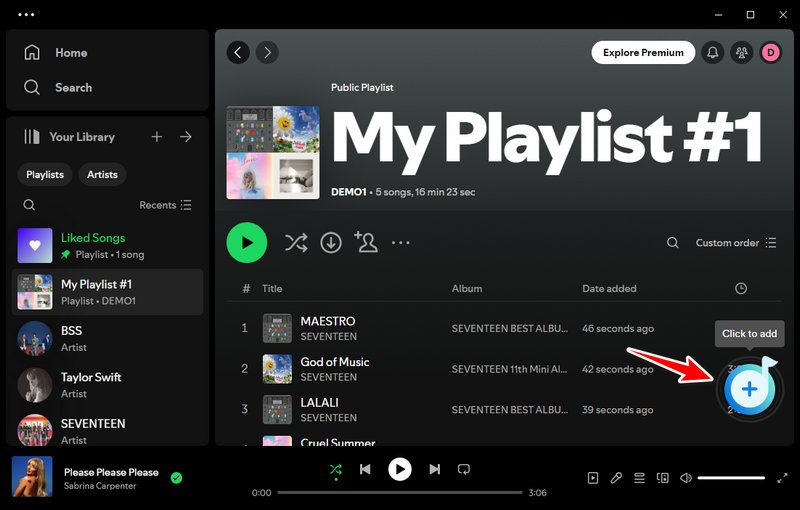
Task: Open Sabrina Carpenter artist link
Action: [100, 486]
